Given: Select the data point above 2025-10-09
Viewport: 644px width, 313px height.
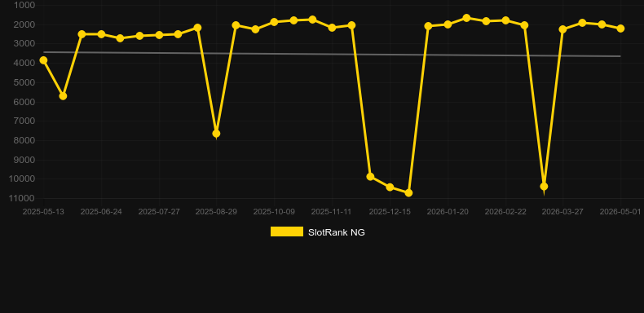Looking at the screenshot, I should (275, 22).
